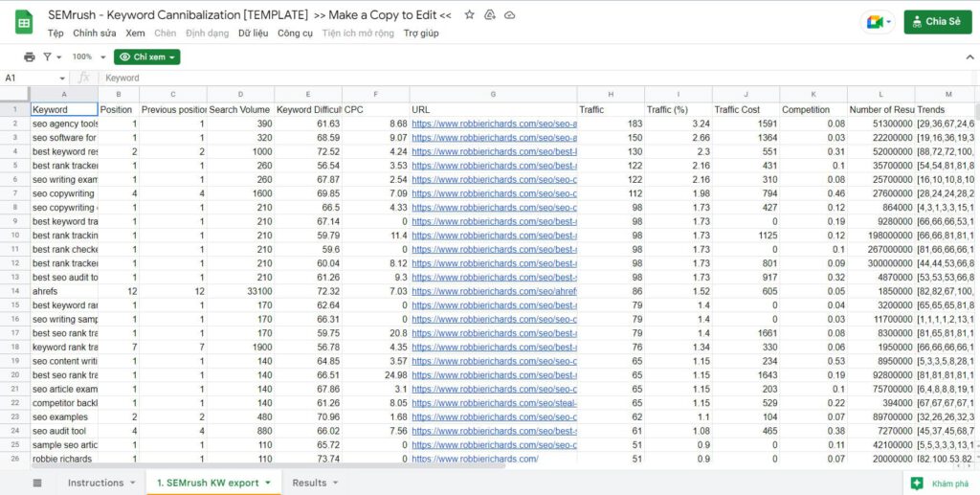This screenshot has height=495, width=980.
Task: Select the seo audit tool cell
Action: pos(64,431)
